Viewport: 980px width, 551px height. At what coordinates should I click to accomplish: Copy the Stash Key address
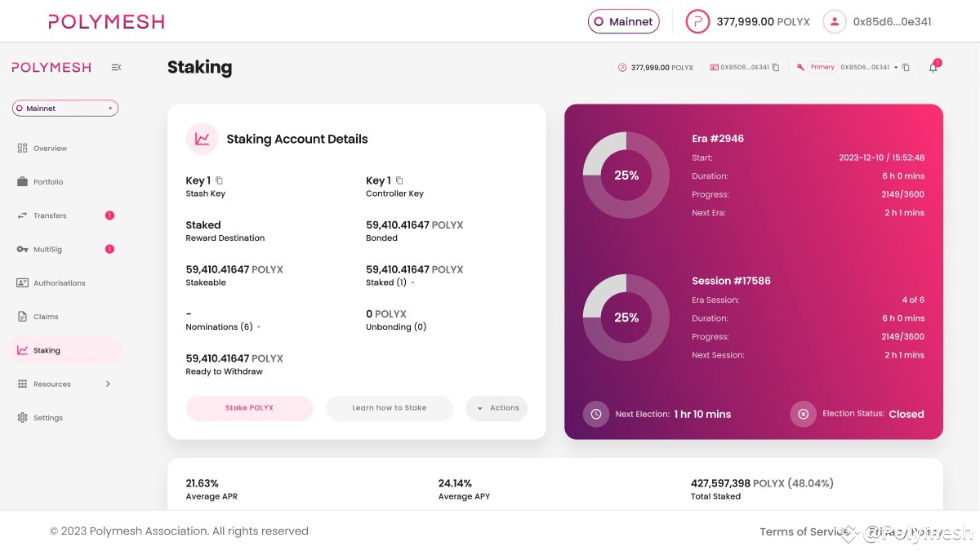[219, 180]
